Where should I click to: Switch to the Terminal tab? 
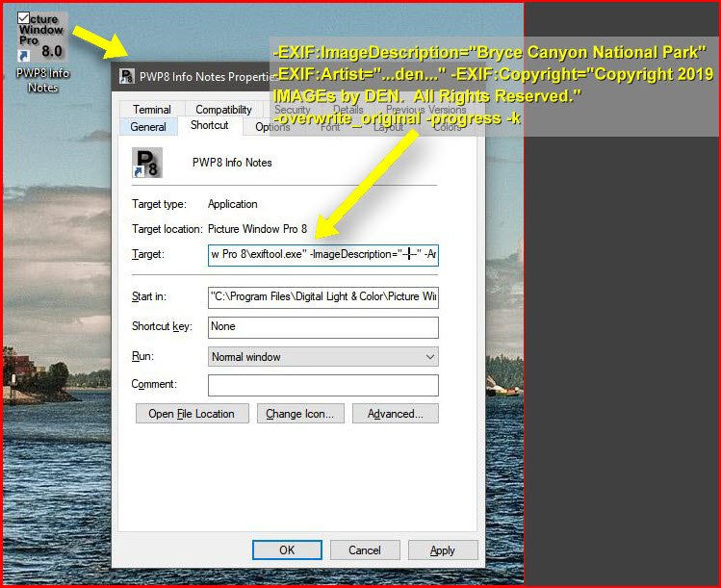click(x=152, y=110)
